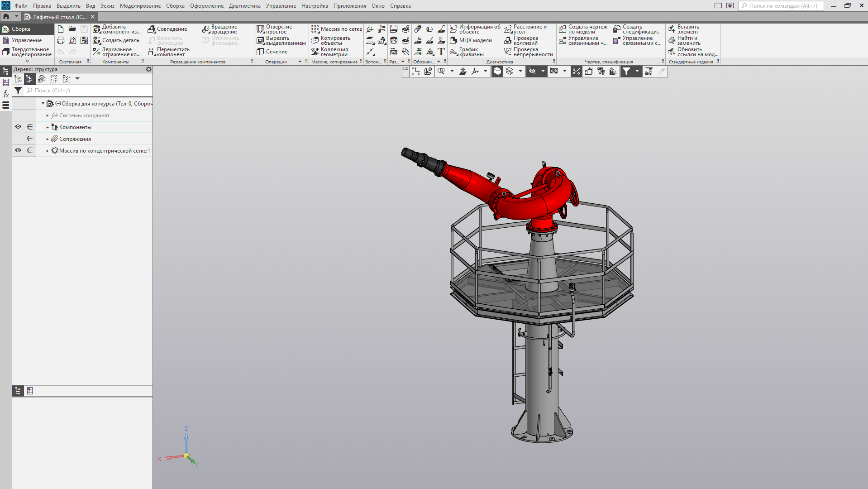Switch to Твердотельное моделирование toolset
The width and height of the screenshot is (868, 489).
coord(27,52)
